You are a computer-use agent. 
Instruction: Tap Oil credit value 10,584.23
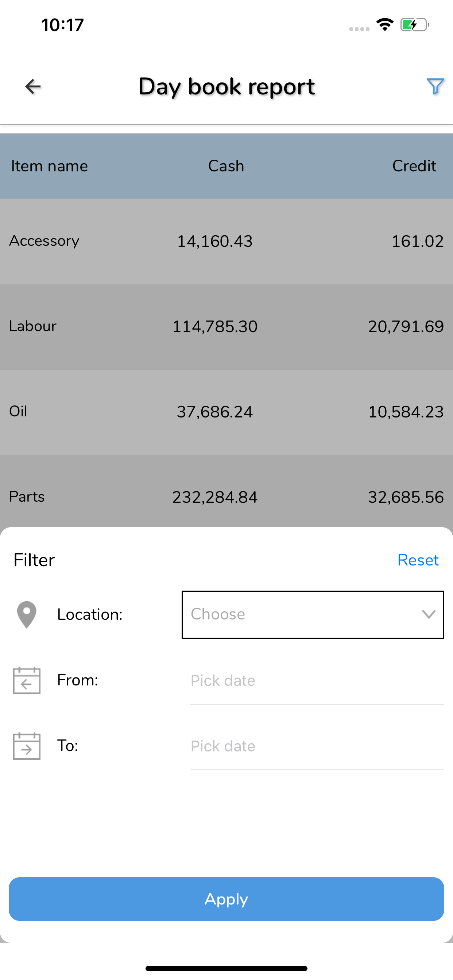(406, 412)
